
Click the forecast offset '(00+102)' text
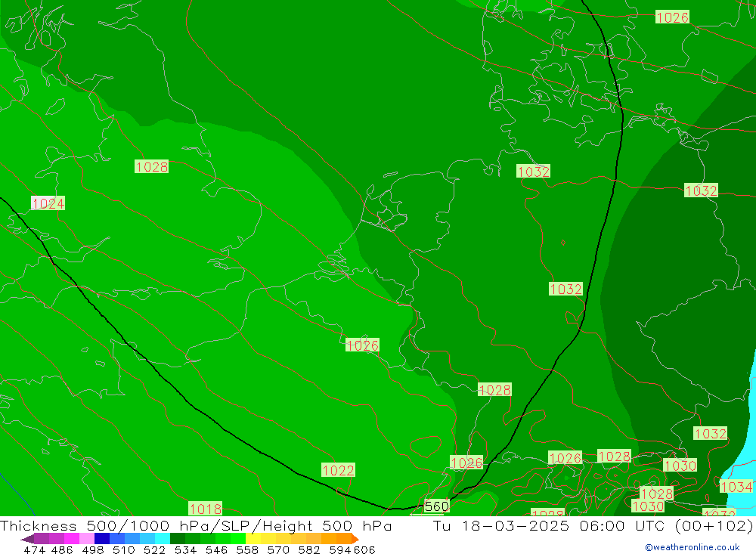click(714, 525)
